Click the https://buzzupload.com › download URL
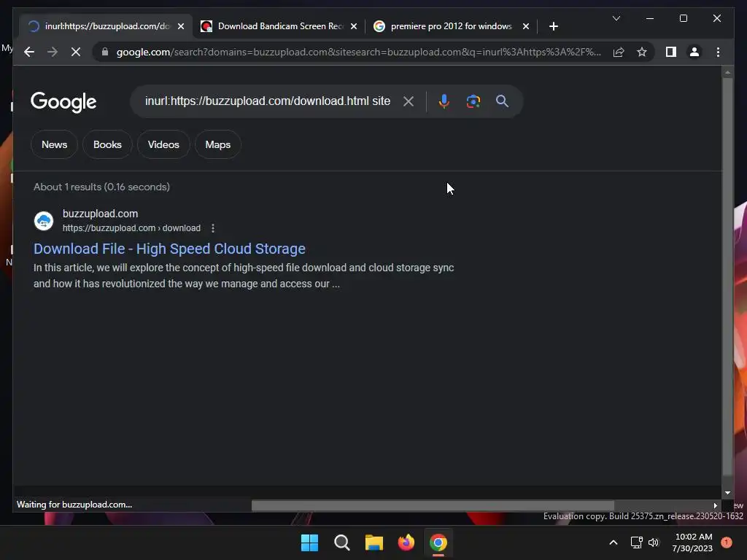Image resolution: width=747 pixels, height=560 pixels. [x=131, y=228]
